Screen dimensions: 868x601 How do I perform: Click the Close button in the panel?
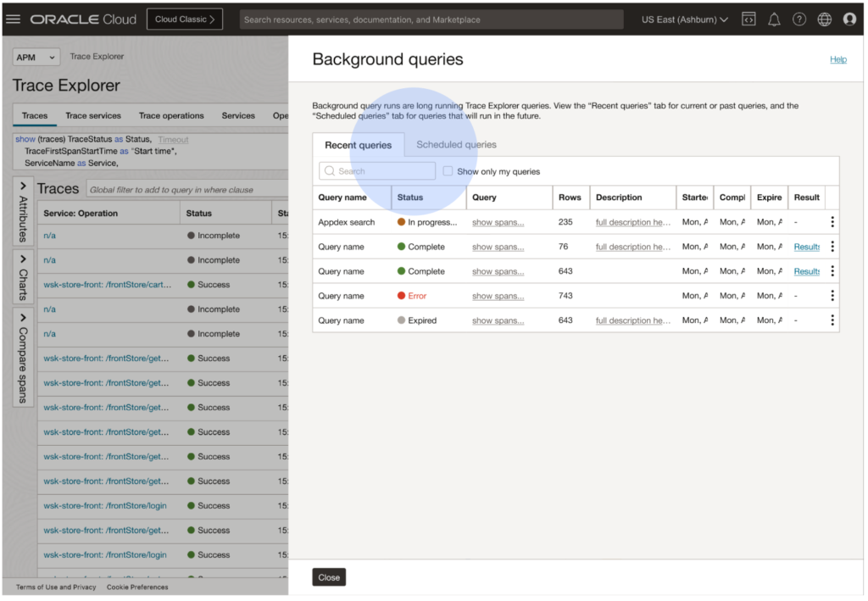pyautogui.click(x=329, y=577)
